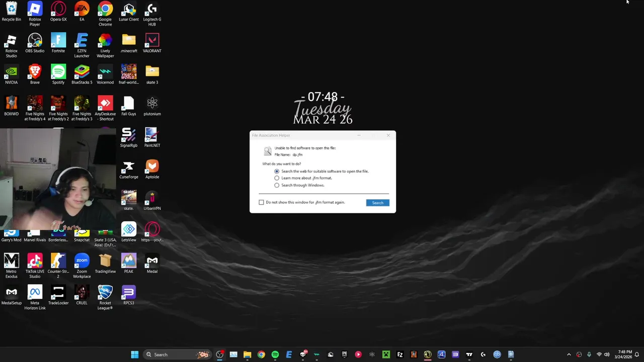The height and width of the screenshot is (362, 644).
Task: Open Epic Games Launcher from the taskbar
Action: click(344, 354)
